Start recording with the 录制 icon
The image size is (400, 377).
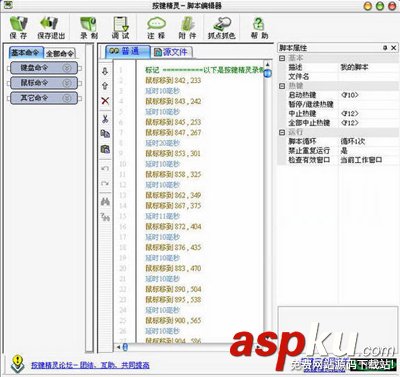click(89, 27)
